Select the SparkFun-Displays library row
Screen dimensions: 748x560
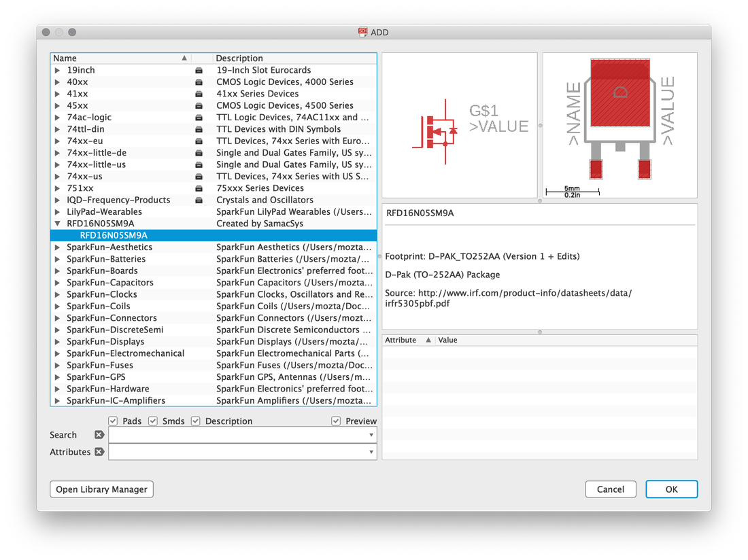click(214, 342)
